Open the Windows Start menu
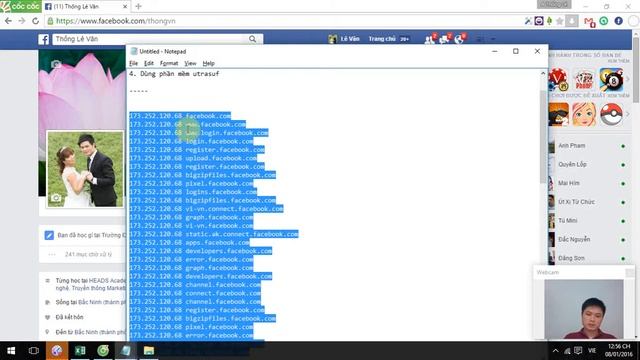 11,351
